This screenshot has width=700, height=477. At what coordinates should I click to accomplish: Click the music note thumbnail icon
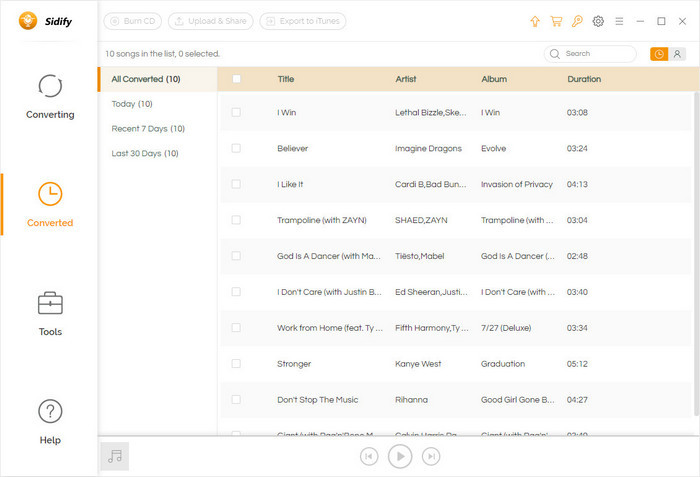tap(115, 456)
